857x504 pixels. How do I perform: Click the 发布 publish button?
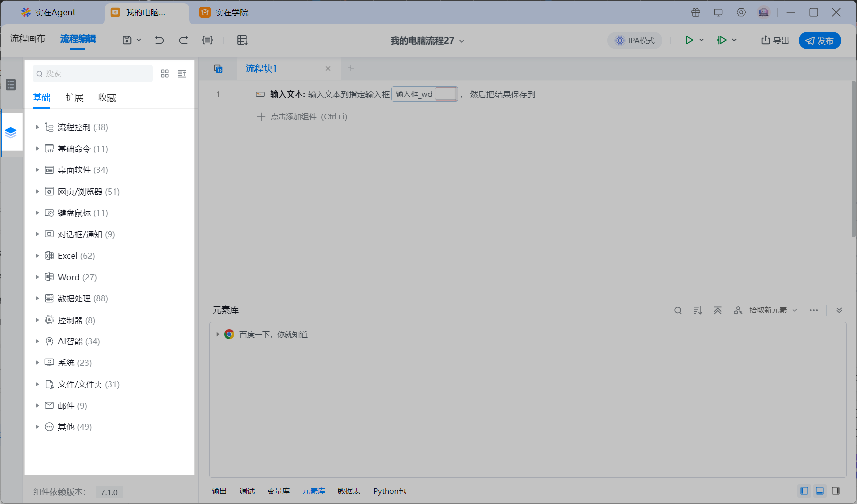pos(820,41)
